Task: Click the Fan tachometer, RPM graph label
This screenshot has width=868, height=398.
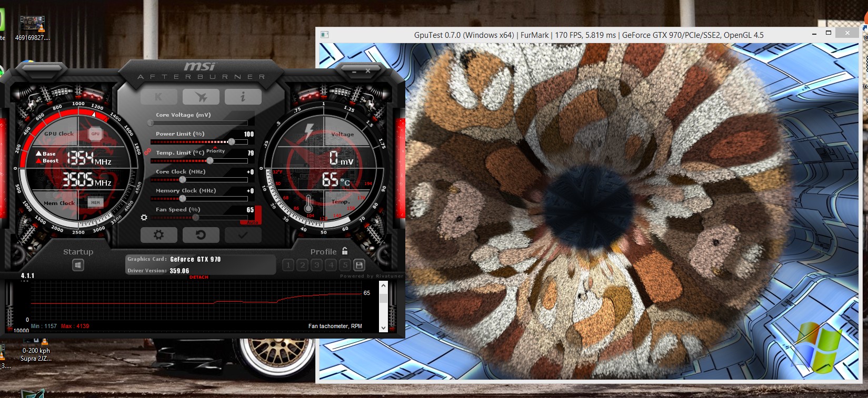Action: 335,326
